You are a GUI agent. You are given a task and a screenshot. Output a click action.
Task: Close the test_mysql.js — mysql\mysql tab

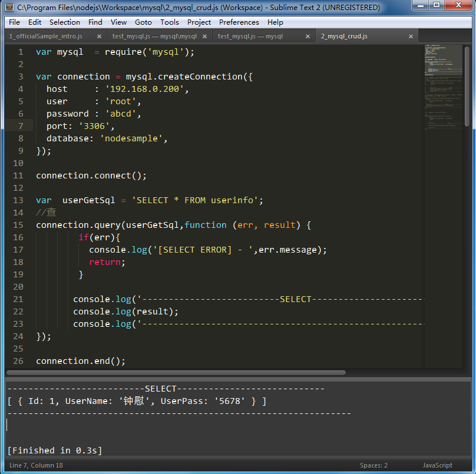point(202,35)
